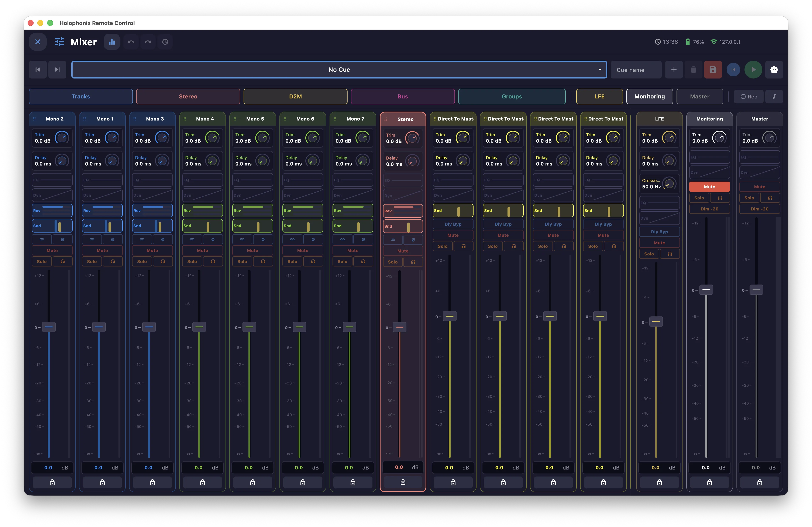This screenshot has width=812, height=527.
Task: Mute the Mono 4 channel
Action: [x=202, y=251]
